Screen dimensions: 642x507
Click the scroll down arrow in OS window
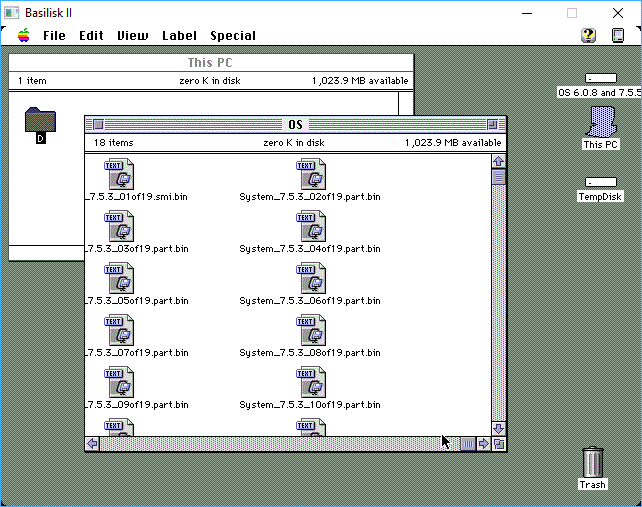point(498,429)
